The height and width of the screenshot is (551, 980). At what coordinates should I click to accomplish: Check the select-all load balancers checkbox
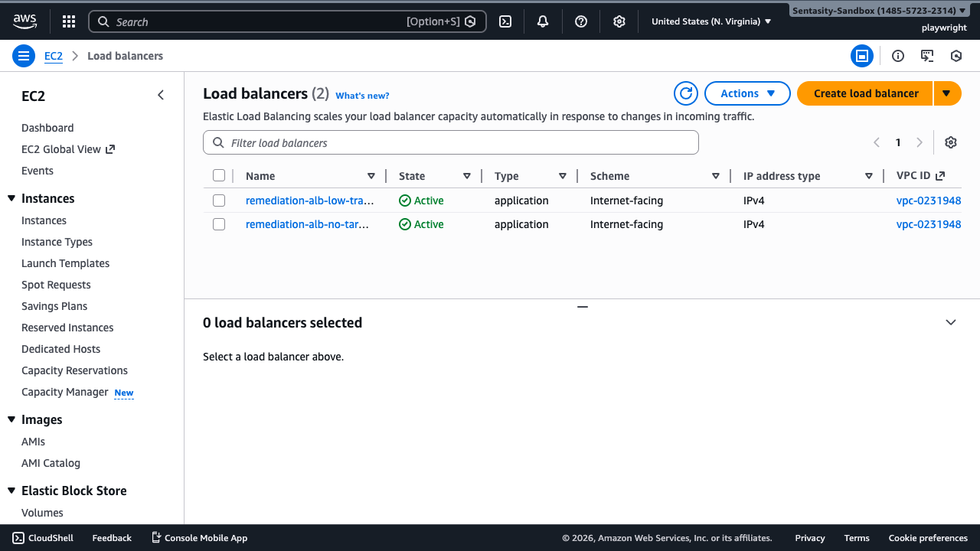tap(219, 174)
